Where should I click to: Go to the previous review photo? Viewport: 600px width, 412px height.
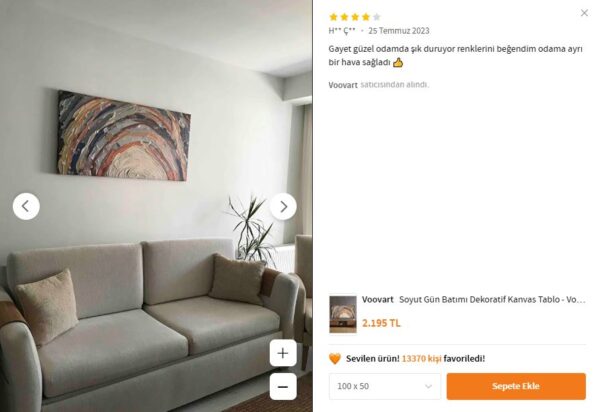(26, 206)
